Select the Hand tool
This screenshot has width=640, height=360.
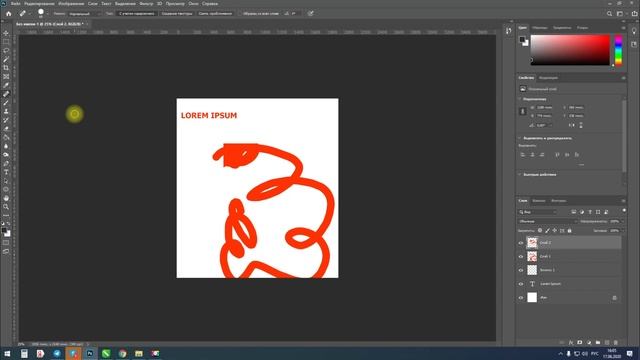6,198
